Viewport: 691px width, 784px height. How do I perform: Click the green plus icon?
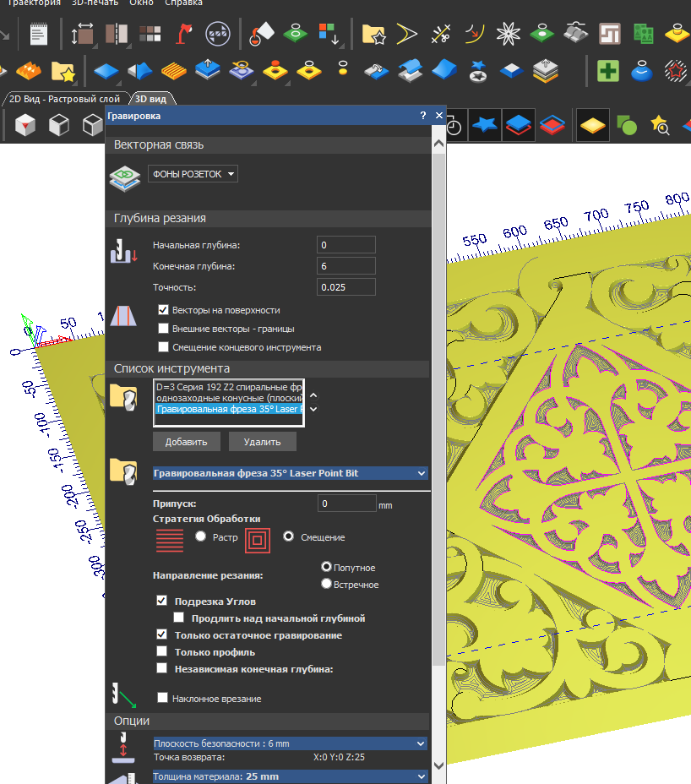608,71
